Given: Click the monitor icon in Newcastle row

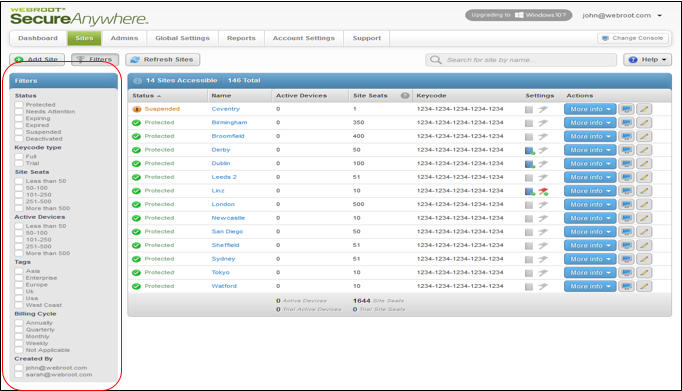Looking at the screenshot, I should (x=626, y=218).
